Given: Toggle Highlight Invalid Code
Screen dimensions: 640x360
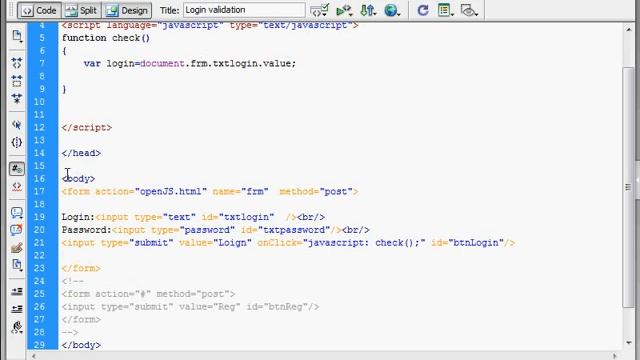Looking at the screenshot, I should tap(17, 186).
